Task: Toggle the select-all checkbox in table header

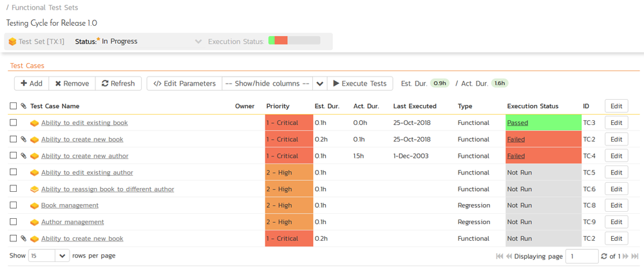Action: pos(13,106)
